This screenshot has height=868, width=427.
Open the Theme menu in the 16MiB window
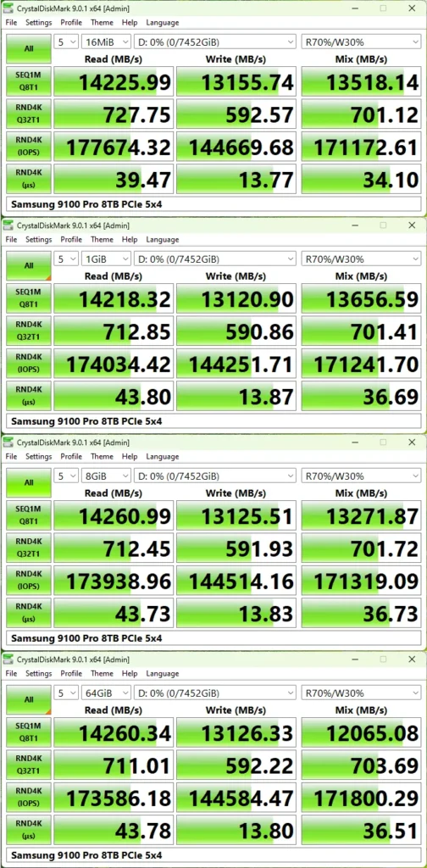click(x=102, y=23)
